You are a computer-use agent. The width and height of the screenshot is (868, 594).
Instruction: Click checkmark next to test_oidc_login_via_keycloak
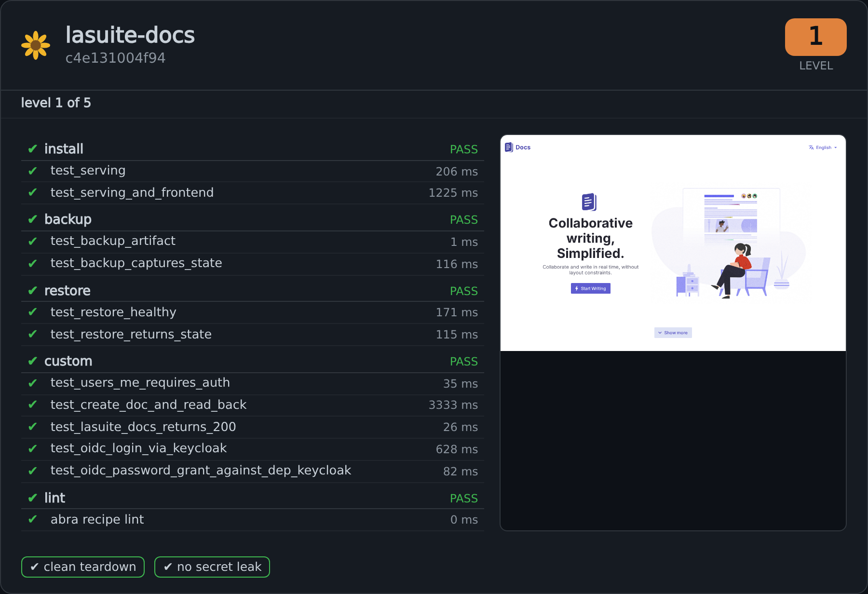click(32, 448)
